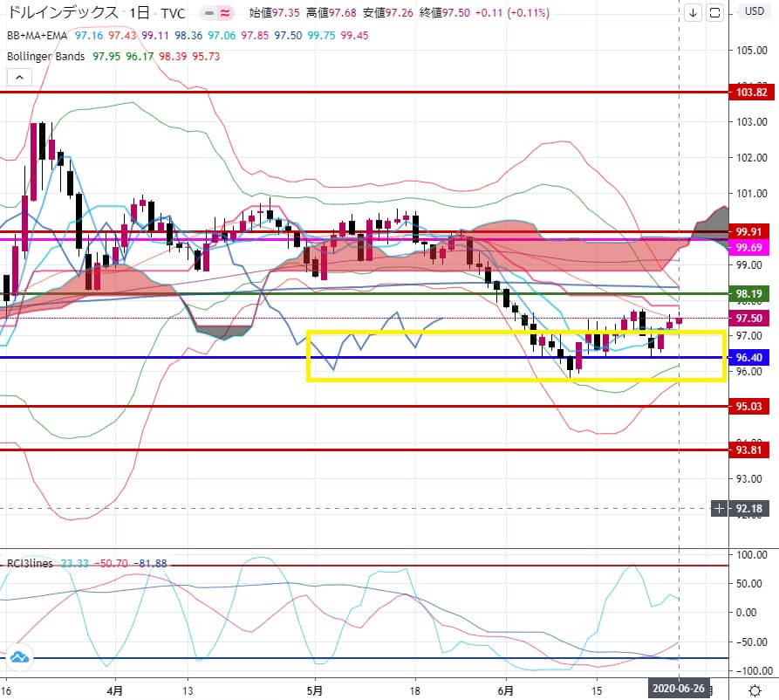Screen dimensions: 779x700
Task: Click the 終値97.50 close value in header
Action: point(445,13)
